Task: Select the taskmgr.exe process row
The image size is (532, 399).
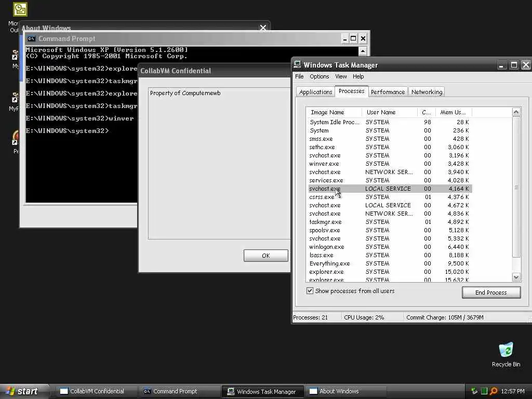Action: [x=389, y=222]
